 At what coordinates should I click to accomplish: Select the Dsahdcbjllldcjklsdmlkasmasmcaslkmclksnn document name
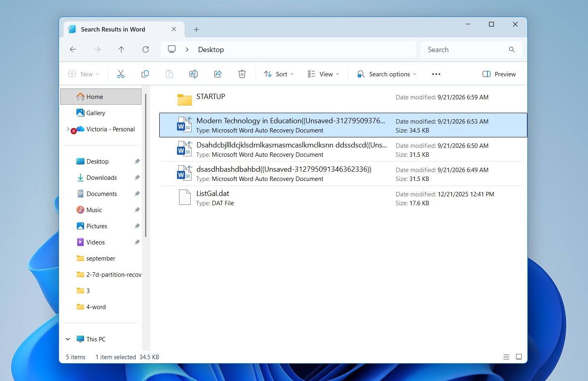[291, 145]
